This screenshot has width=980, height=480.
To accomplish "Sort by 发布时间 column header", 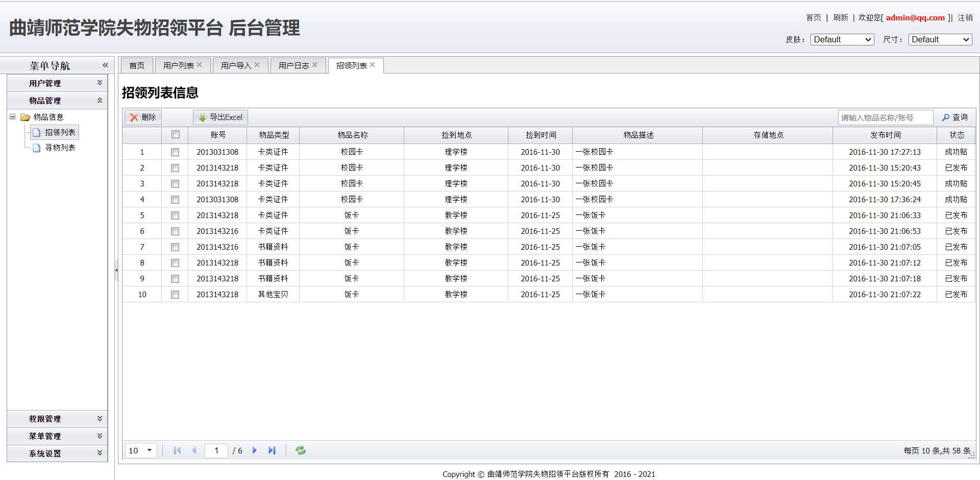I will 885,135.
